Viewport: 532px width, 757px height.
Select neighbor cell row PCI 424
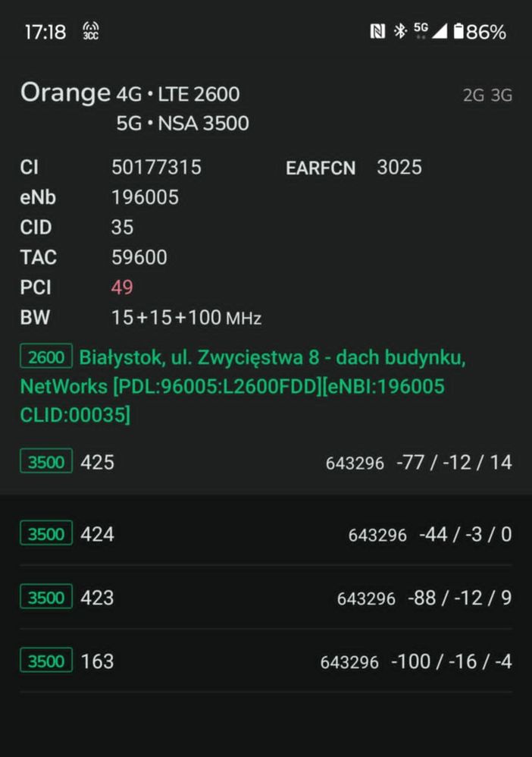pyautogui.click(x=265, y=534)
